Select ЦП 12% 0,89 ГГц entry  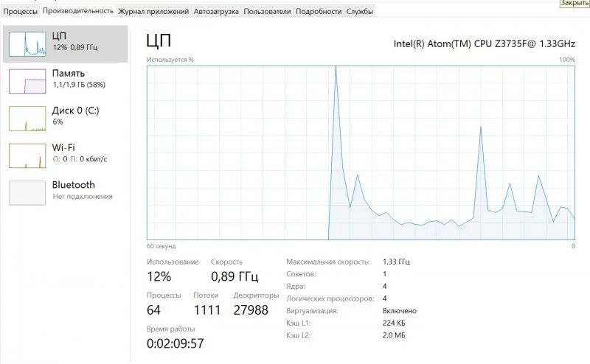click(65, 44)
